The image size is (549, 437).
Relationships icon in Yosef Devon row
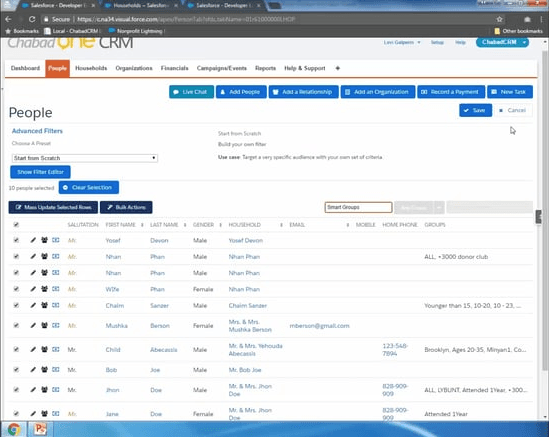pos(44,240)
